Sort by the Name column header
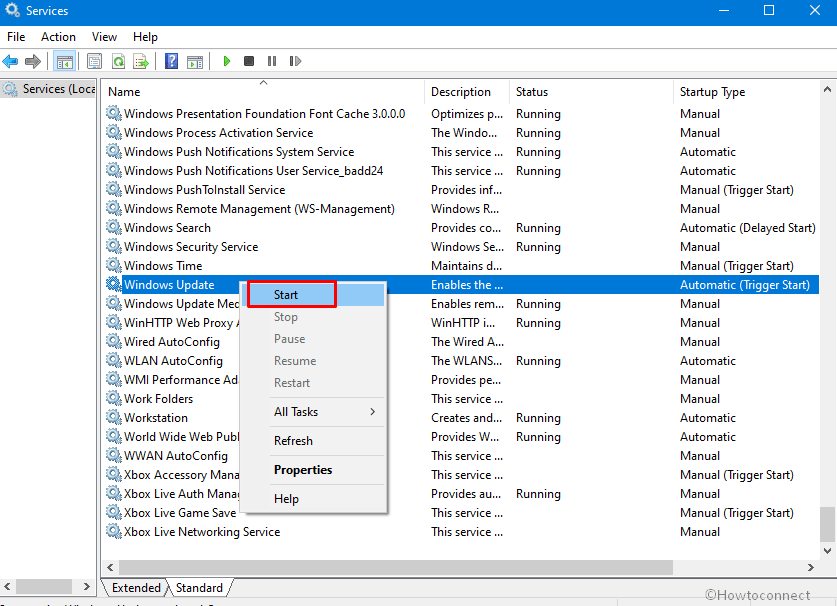 click(264, 91)
